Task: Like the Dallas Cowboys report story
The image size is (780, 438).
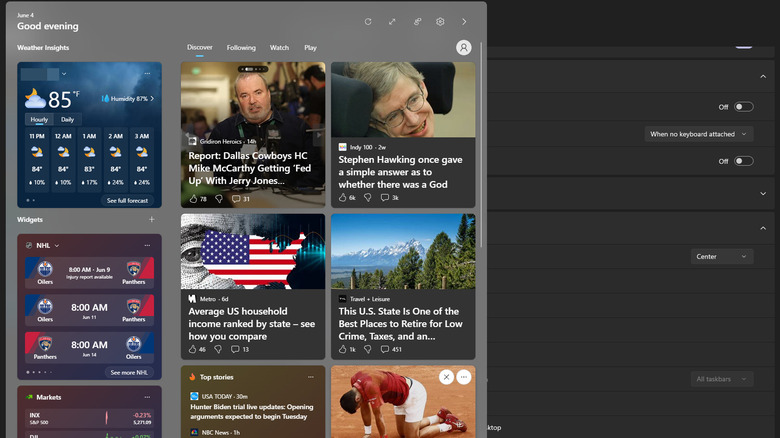Action: 193,198
